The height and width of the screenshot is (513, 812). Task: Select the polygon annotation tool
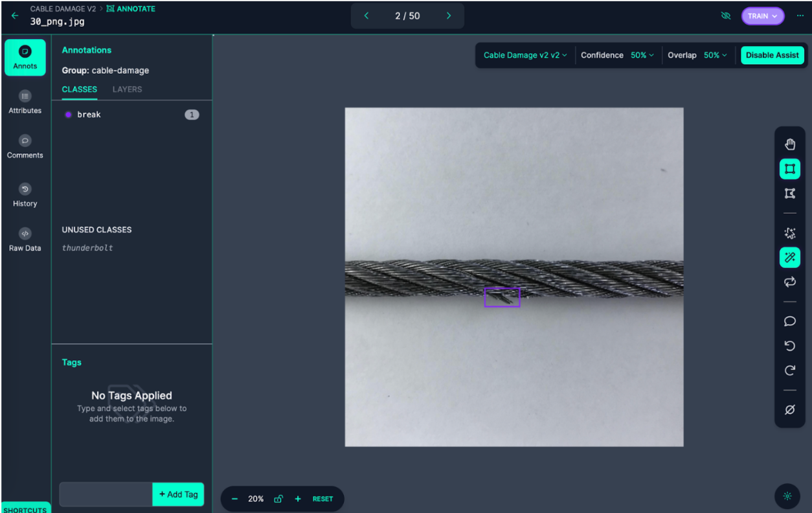789,193
